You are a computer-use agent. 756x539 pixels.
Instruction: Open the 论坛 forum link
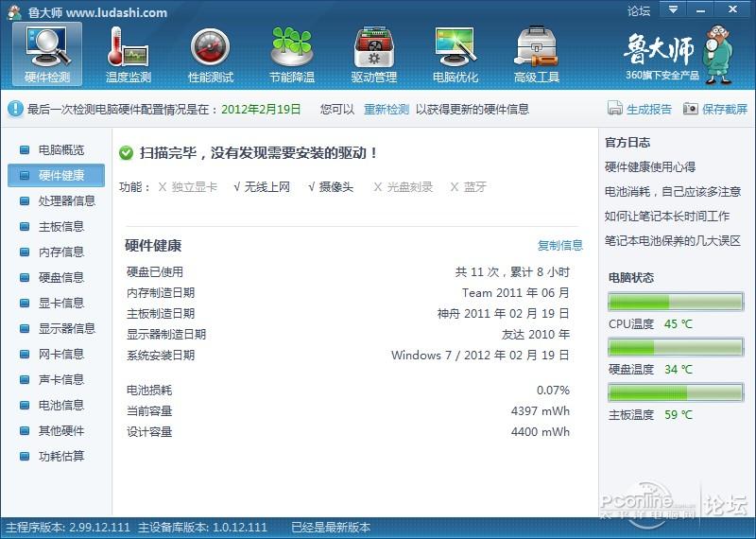[639, 10]
